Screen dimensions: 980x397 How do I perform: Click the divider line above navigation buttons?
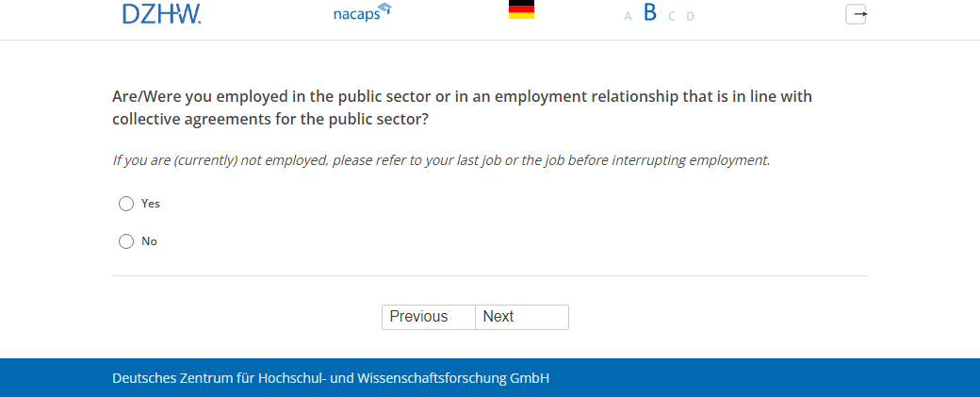[x=489, y=275]
